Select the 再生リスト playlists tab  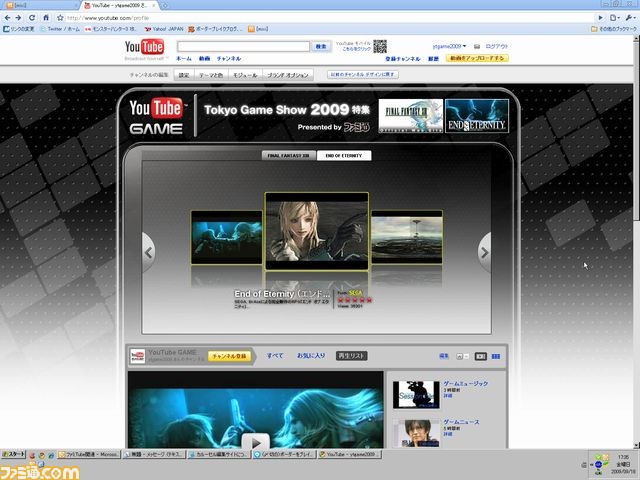[x=351, y=356]
